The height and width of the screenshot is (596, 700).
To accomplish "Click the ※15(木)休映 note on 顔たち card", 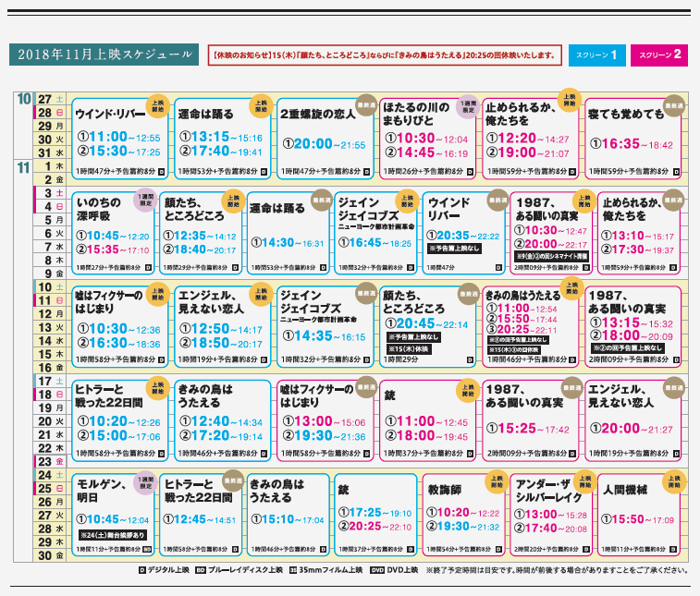I will point(409,349).
